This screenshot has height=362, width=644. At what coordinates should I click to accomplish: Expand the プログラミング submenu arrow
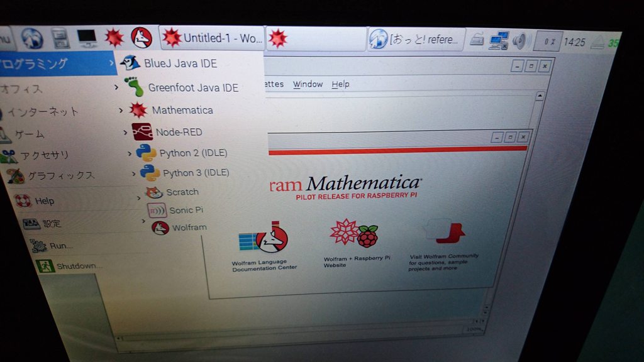click(x=111, y=63)
